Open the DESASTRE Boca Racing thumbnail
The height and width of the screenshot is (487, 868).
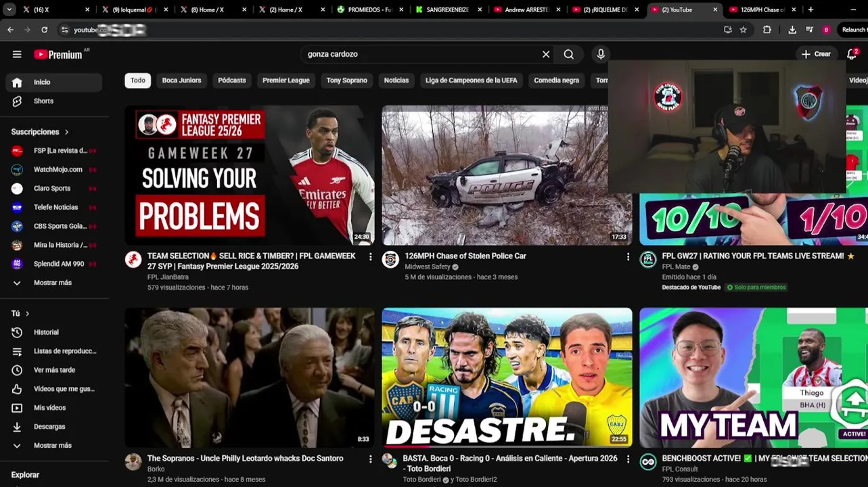click(507, 377)
